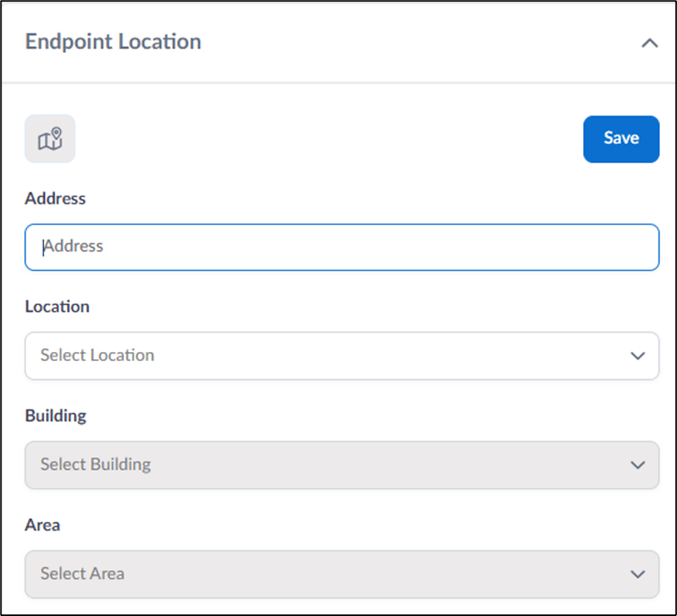Viewport: 677px width, 616px height.
Task: Click the Area field label
Action: [42, 525]
